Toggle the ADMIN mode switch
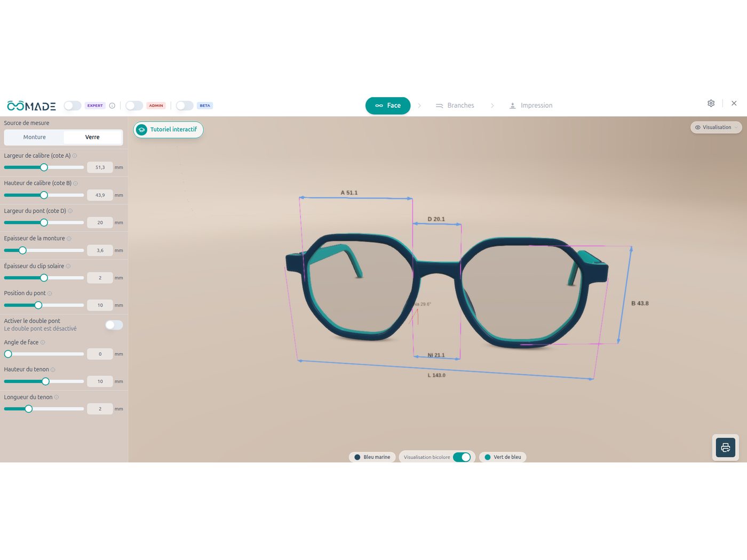This screenshot has height=560, width=747. coord(134,106)
